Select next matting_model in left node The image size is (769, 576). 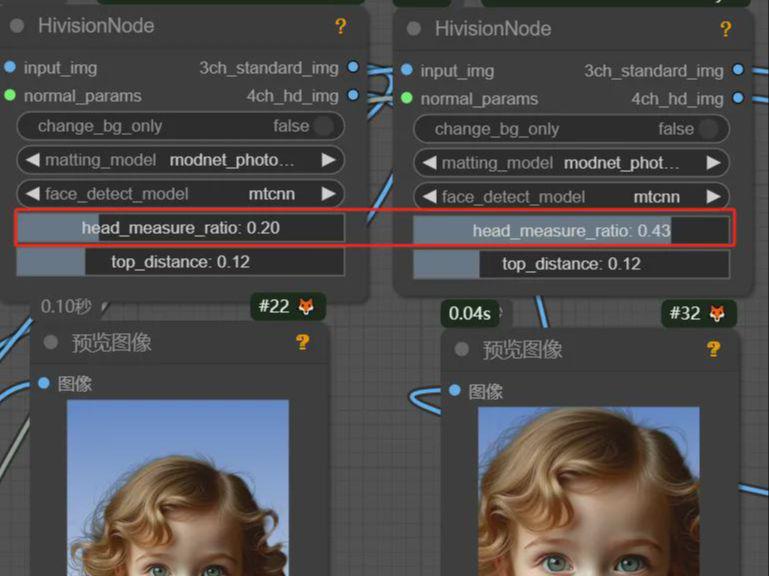click(x=328, y=160)
